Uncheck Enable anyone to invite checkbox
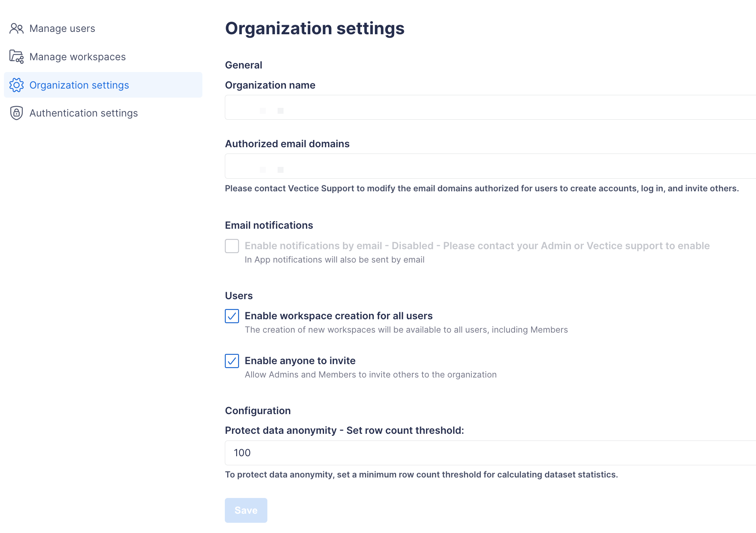 (x=232, y=361)
